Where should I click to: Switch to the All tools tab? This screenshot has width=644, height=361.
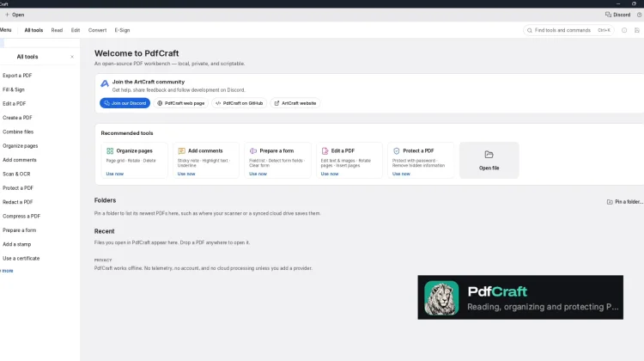tap(33, 30)
